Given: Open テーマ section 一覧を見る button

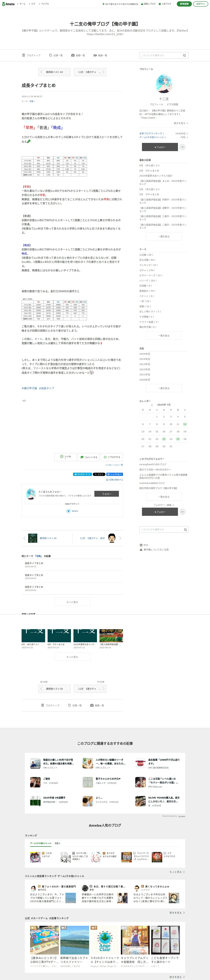Looking at the screenshot, I should [164, 335].
